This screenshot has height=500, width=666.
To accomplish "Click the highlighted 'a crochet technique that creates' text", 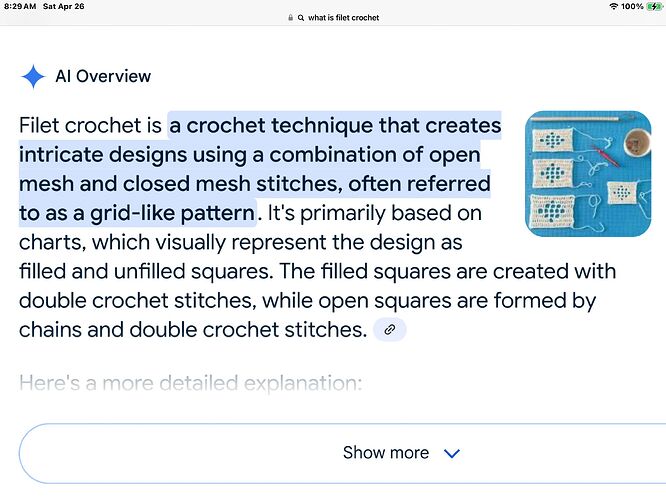I will pos(335,125).
